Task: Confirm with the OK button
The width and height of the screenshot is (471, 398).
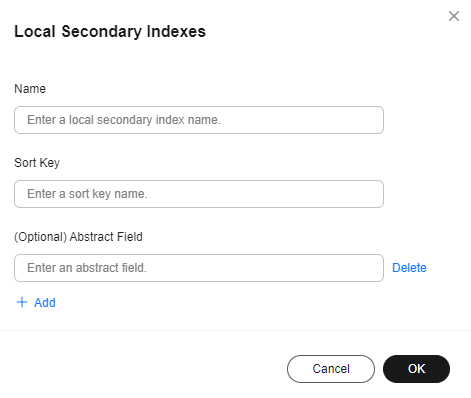Action: [x=416, y=369]
